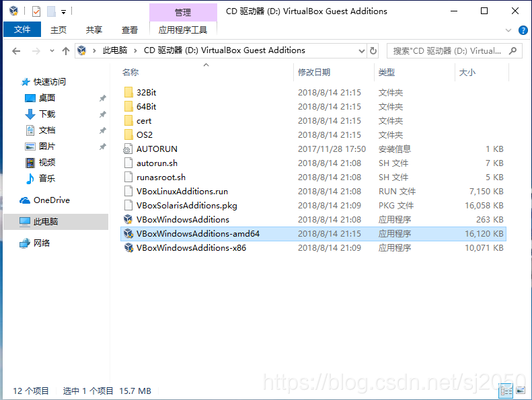Select the runasroot.sh file
Image resolution: width=532 pixels, height=400 pixels.
[x=161, y=177]
